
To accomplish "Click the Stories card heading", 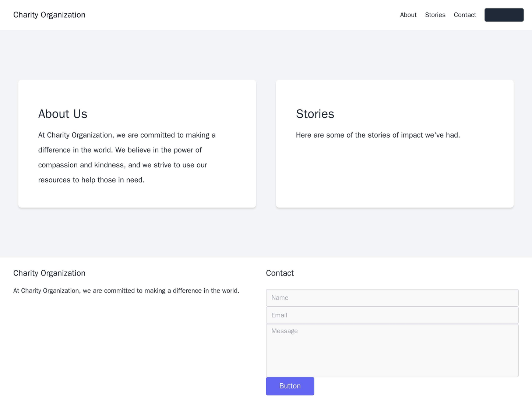I will 315,114.
